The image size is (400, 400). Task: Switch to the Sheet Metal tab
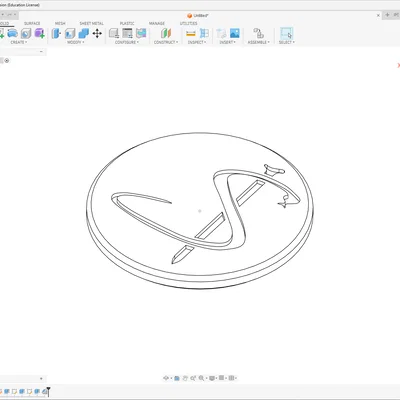coord(91,23)
